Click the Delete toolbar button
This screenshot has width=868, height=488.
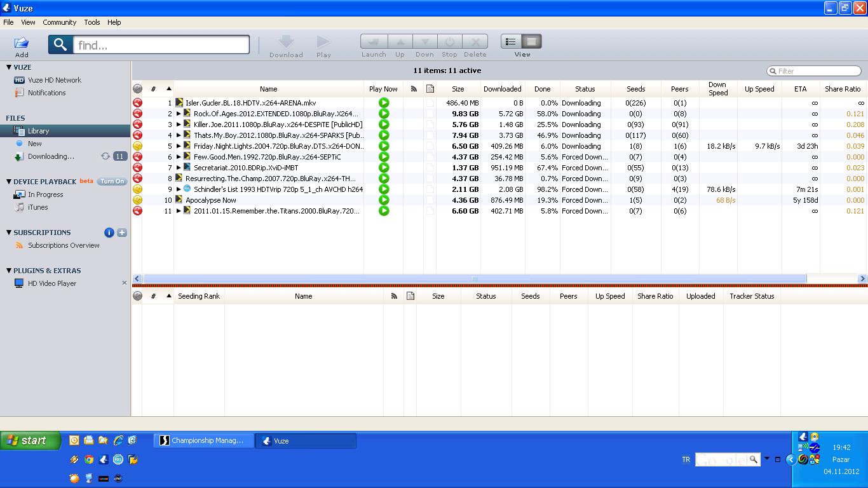[475, 42]
